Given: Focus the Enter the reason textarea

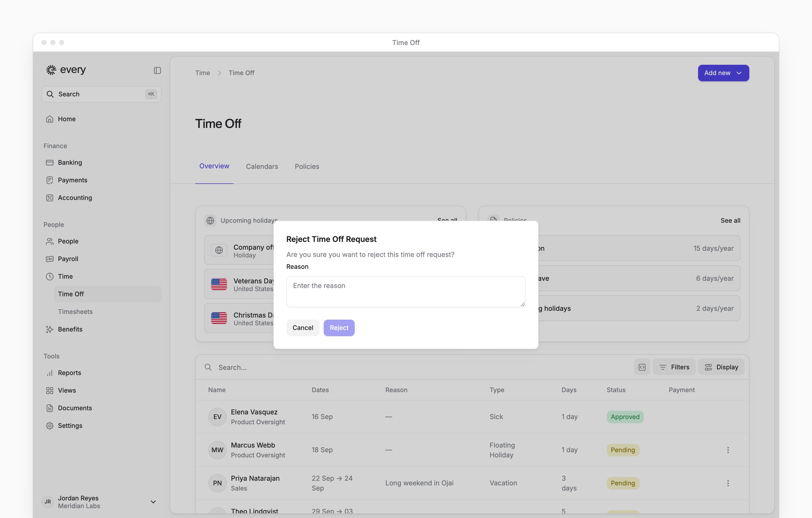Looking at the screenshot, I should 406,292.
